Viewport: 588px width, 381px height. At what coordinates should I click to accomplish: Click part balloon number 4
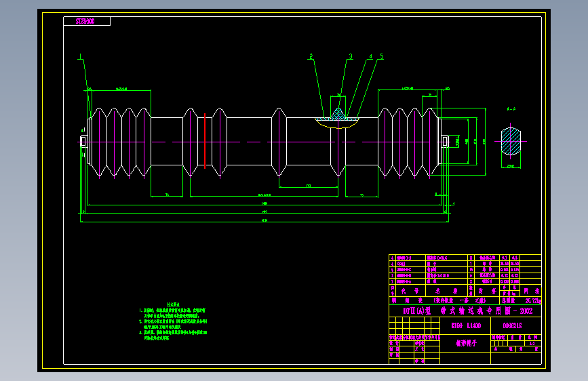(371, 56)
